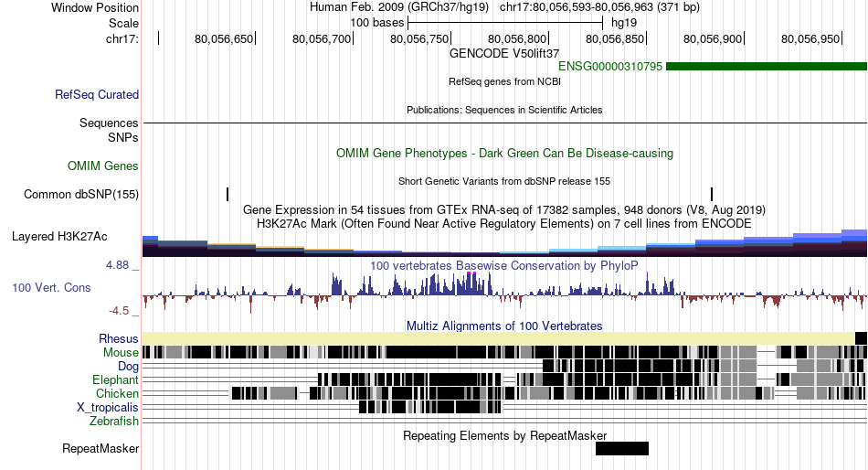Click OMIM Gene Phenotypes track title
This screenshot has width=868, height=470.
coord(504,154)
